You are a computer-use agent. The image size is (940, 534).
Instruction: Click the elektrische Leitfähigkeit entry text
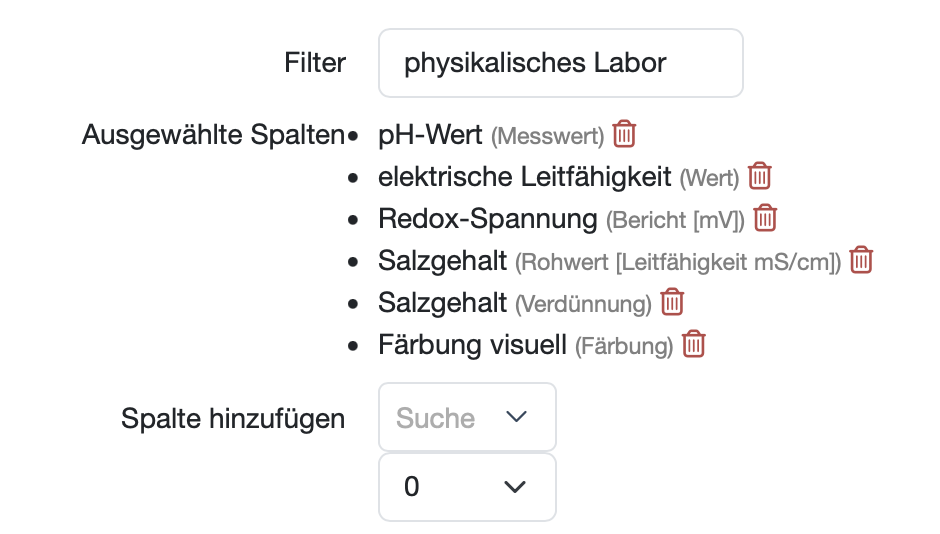[524, 177]
